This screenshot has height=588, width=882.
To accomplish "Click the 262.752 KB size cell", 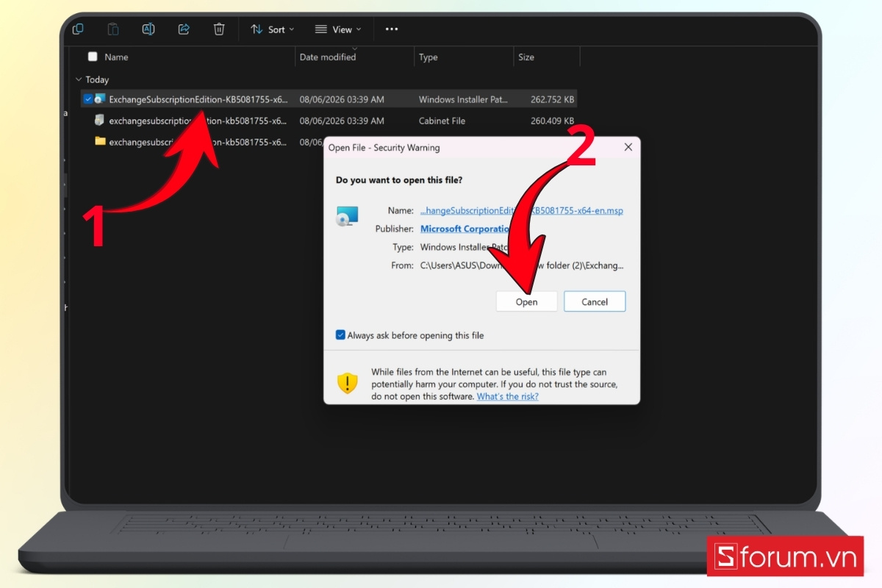I will click(553, 99).
